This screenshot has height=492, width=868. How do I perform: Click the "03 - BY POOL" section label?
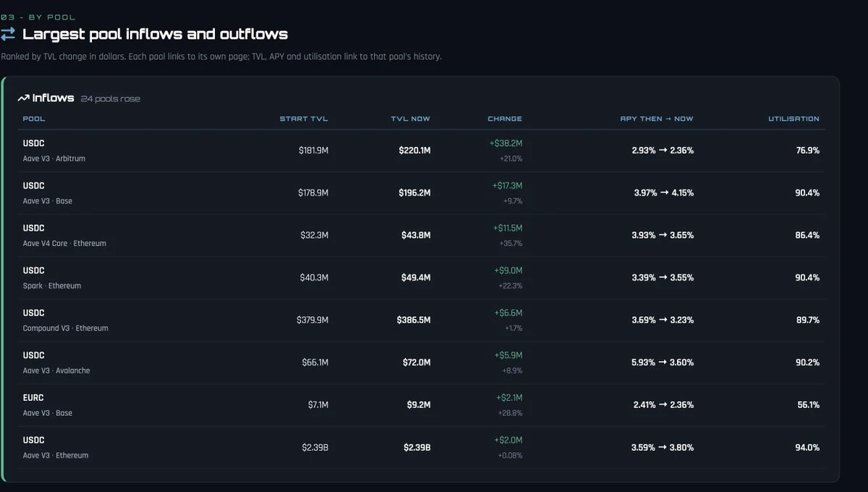click(x=38, y=17)
